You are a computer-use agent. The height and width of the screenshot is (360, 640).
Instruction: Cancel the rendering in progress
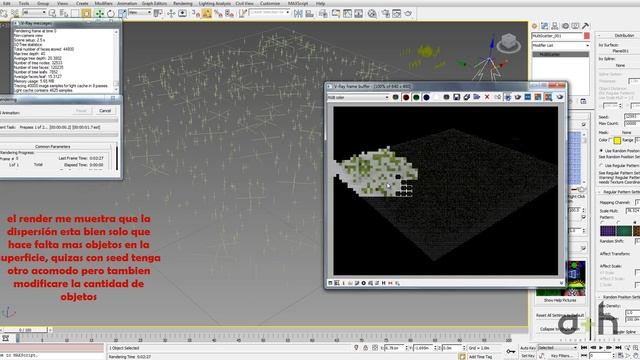105,111
